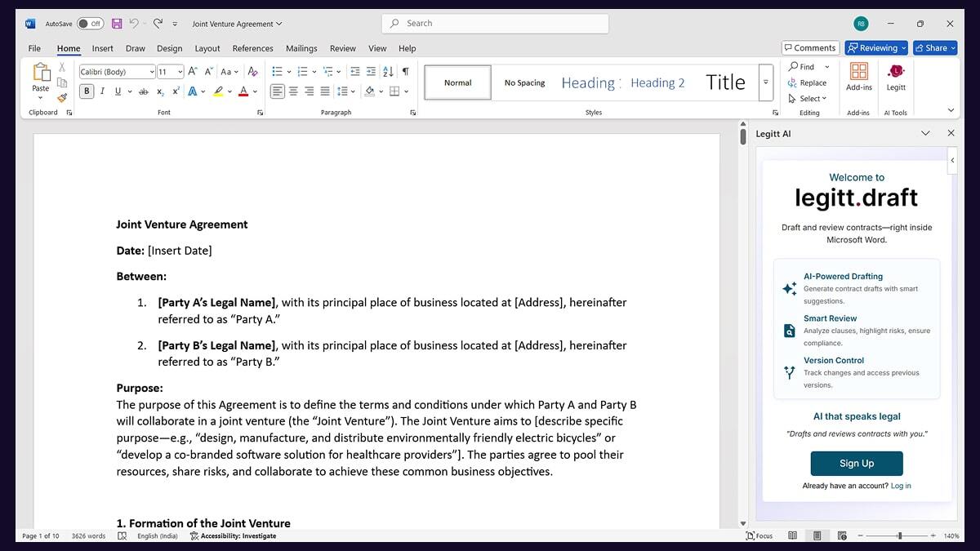980x551 pixels.
Task: Open the Select dropdown in Editing group
Action: click(x=808, y=98)
